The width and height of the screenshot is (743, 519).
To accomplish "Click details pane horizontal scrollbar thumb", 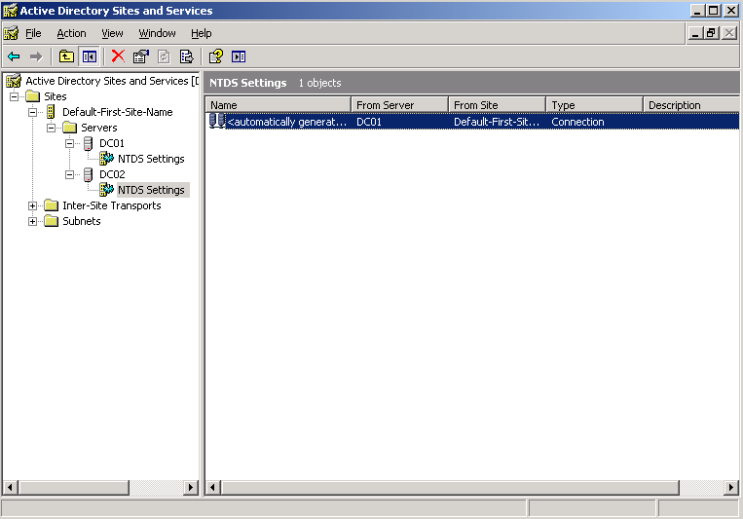I will tap(450, 487).
